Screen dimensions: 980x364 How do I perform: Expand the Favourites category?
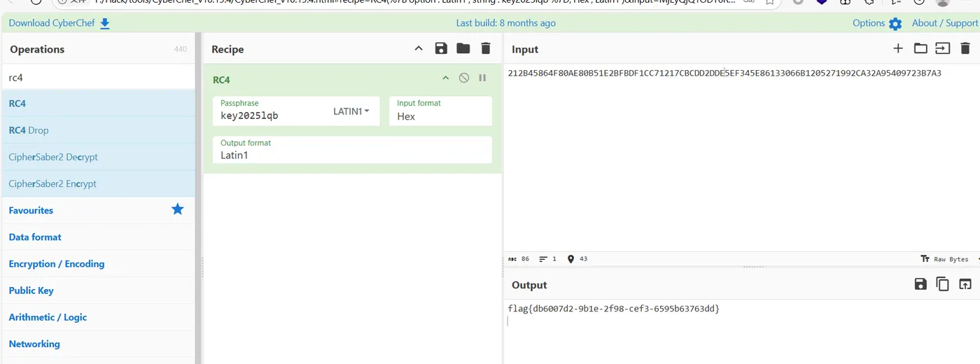pyautogui.click(x=31, y=210)
